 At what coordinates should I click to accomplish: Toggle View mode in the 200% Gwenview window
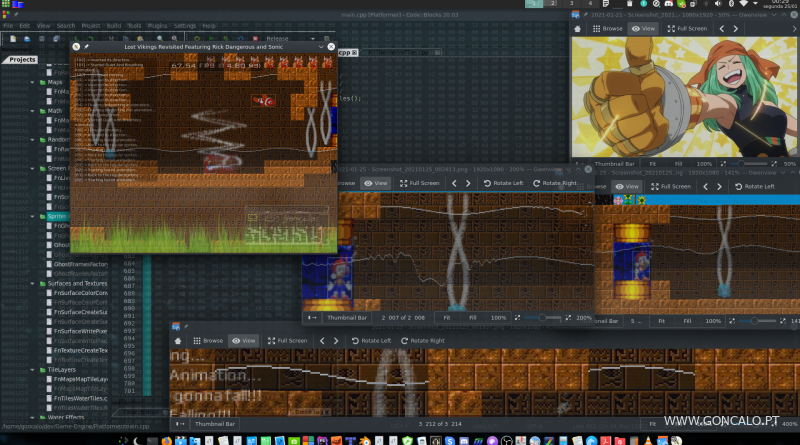click(376, 183)
